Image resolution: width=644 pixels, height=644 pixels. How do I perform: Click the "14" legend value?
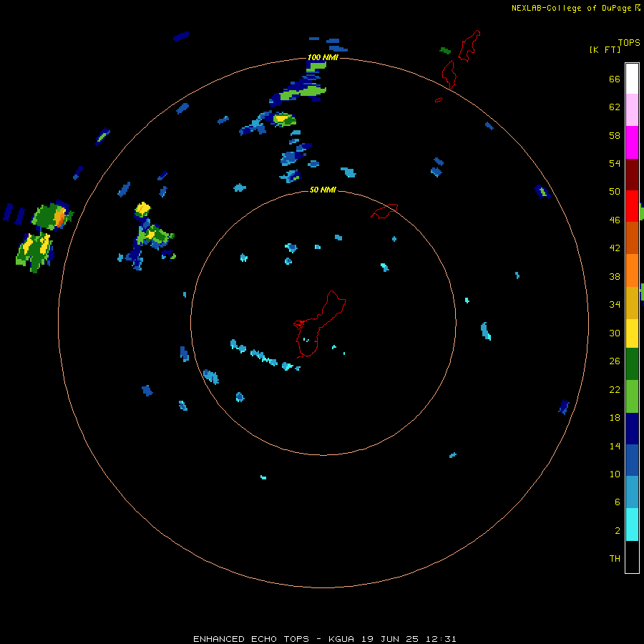pyautogui.click(x=615, y=446)
